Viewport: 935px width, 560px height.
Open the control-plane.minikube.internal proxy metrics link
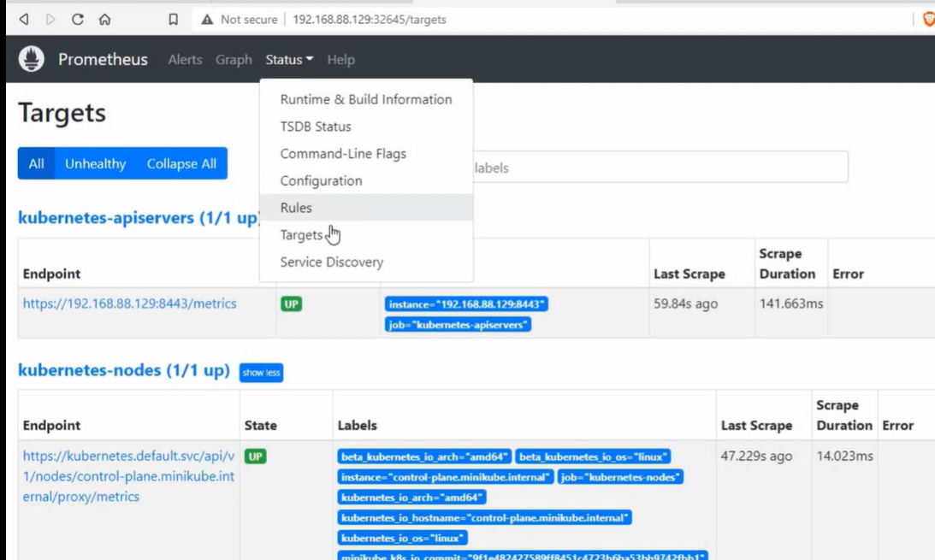point(129,476)
